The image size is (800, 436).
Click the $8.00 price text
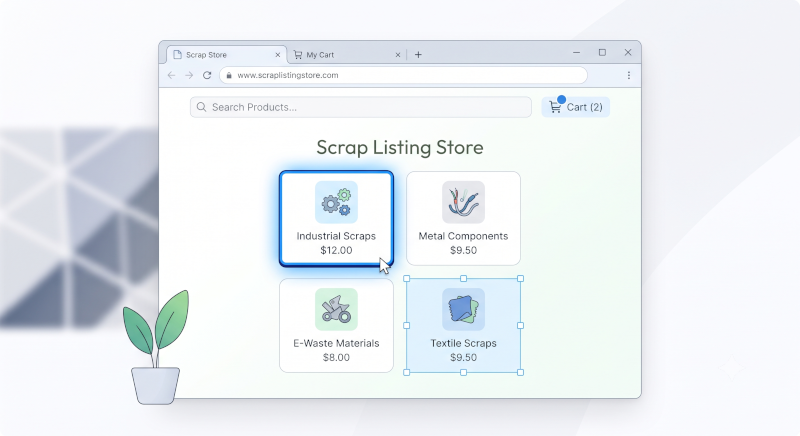click(x=336, y=357)
